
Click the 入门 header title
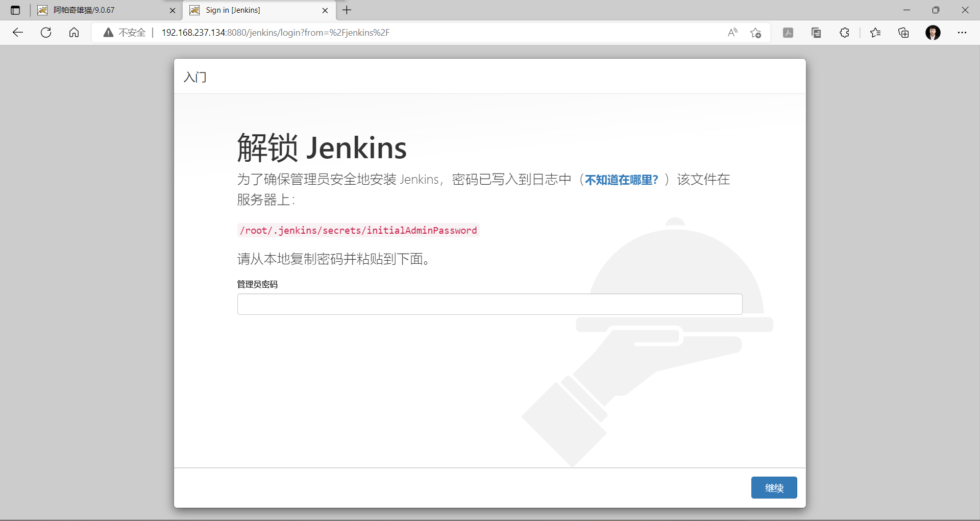195,77
